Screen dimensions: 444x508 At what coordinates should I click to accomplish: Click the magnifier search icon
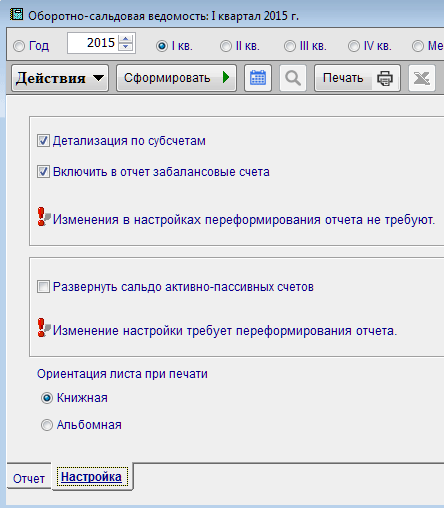(x=293, y=78)
